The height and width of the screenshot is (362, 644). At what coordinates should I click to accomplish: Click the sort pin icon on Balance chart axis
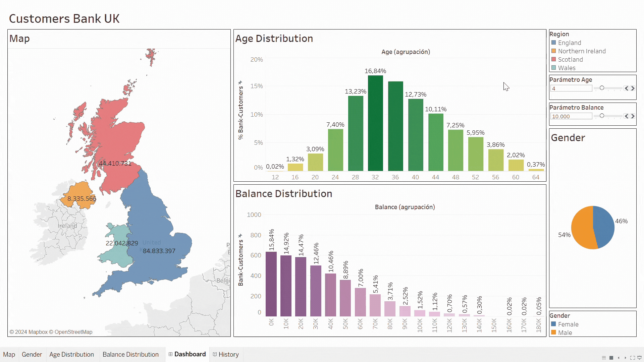240,236
